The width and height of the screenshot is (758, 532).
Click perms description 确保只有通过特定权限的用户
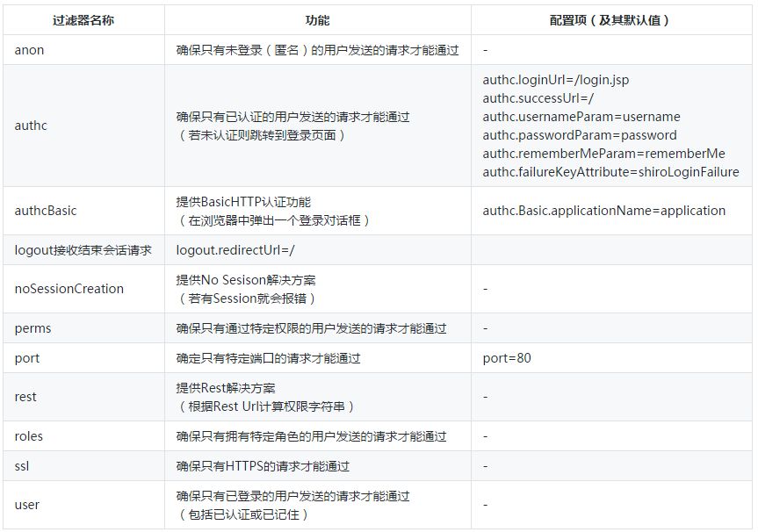[311, 328]
